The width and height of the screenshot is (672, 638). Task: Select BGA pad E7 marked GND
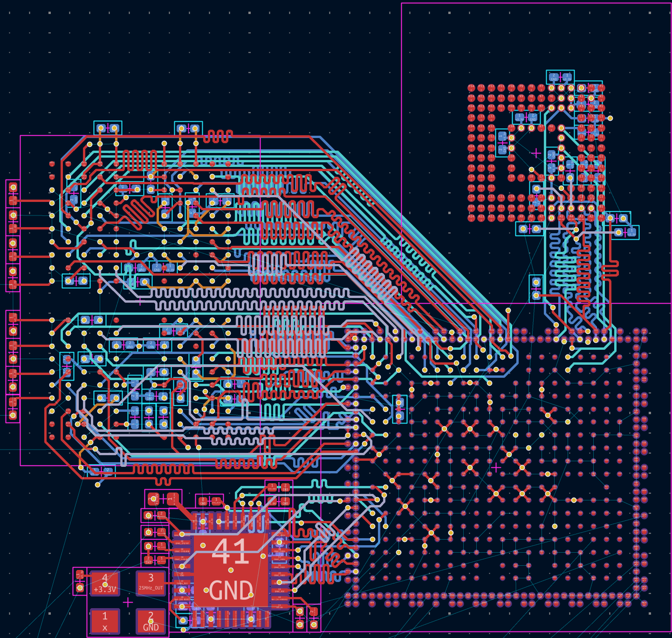coord(541,177)
